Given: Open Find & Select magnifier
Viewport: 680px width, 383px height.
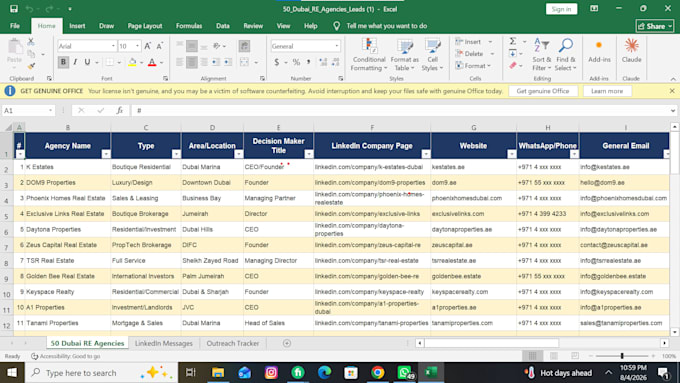Looking at the screenshot, I should point(566,55).
